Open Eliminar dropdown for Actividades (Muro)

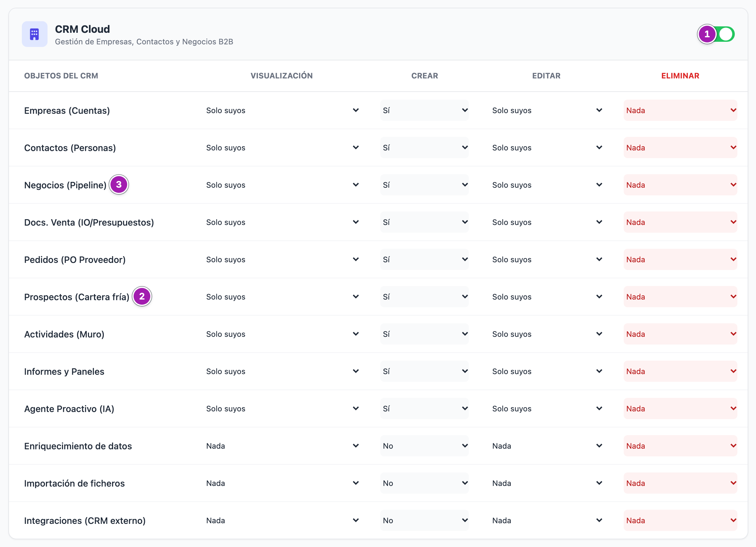[680, 334]
